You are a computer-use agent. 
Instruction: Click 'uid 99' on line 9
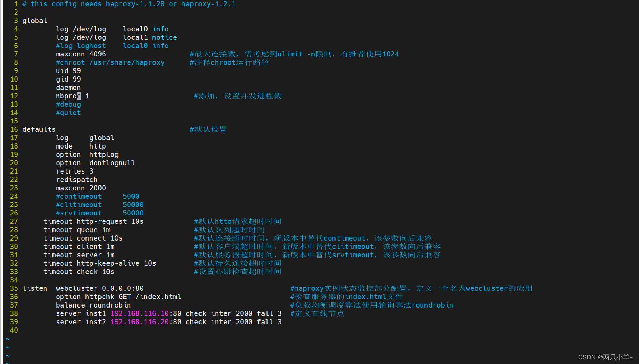point(68,71)
